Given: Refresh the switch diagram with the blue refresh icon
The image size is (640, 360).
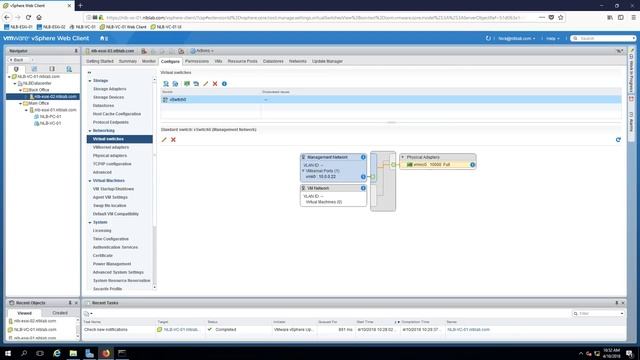Looking at the screenshot, I should tap(618, 140).
